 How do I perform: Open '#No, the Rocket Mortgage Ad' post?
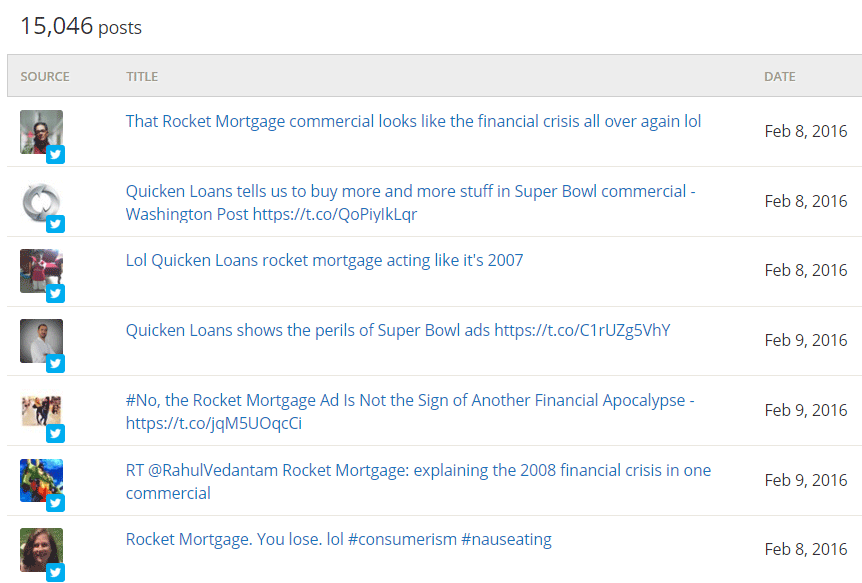(410, 411)
